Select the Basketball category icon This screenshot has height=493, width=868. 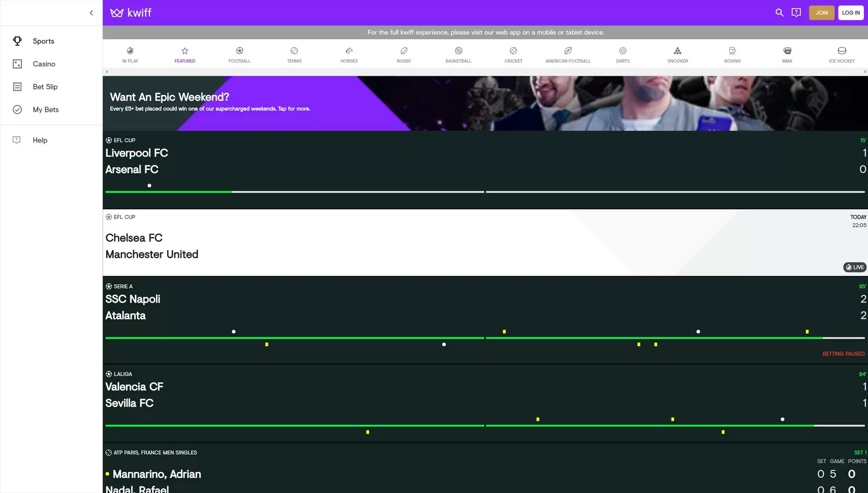pos(459,51)
